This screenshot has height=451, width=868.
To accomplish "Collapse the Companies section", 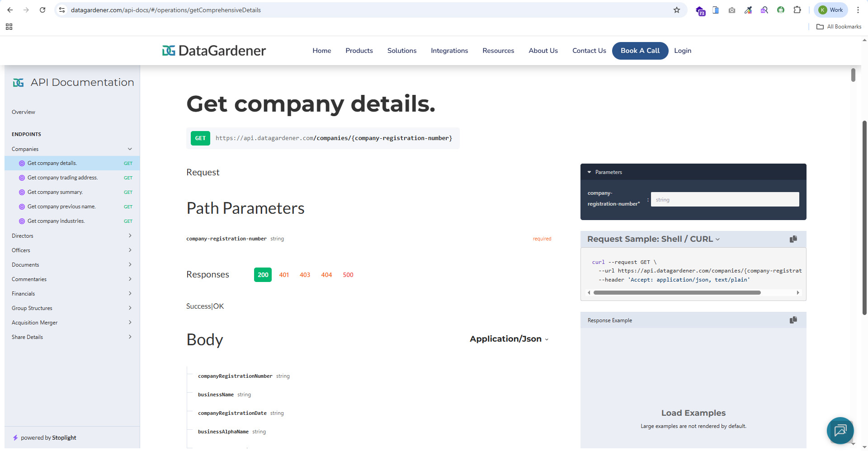I will (x=130, y=149).
